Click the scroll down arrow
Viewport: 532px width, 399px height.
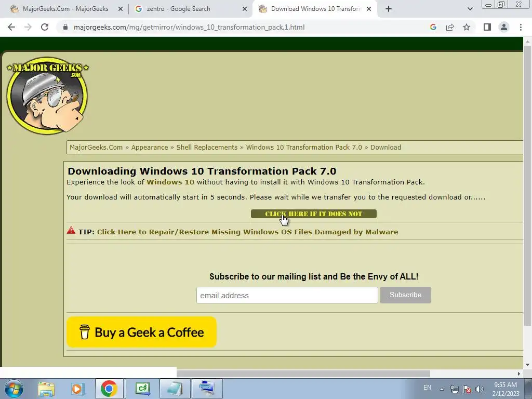click(x=527, y=365)
